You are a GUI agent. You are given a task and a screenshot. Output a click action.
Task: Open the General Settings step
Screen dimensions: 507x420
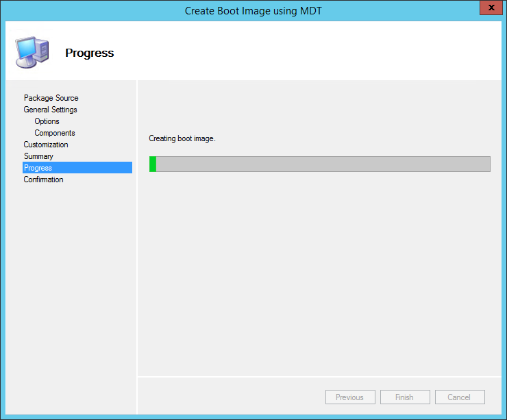(x=50, y=110)
